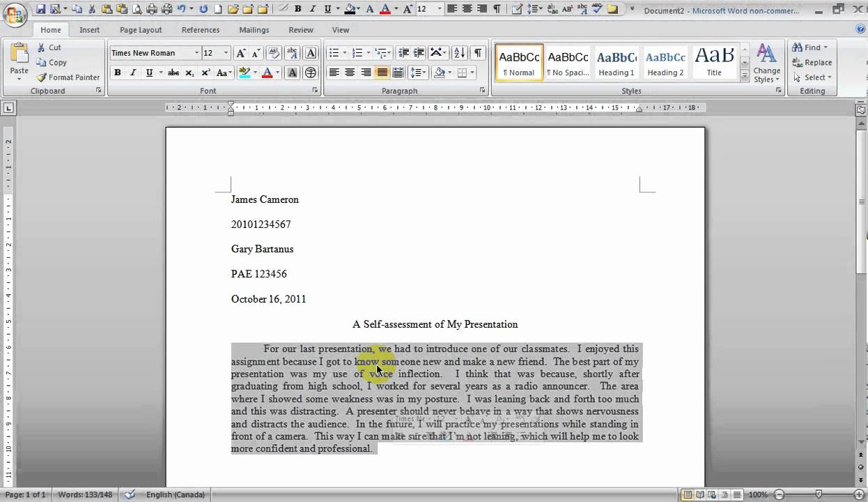
Task: Open the Change Case dropdown
Action: click(224, 73)
